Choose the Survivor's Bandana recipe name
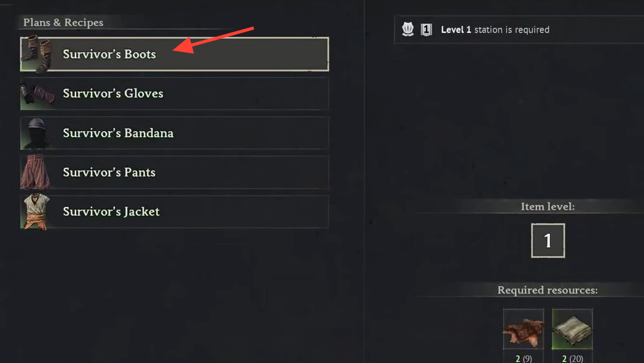Image resolution: width=644 pixels, height=363 pixels. [x=118, y=133]
